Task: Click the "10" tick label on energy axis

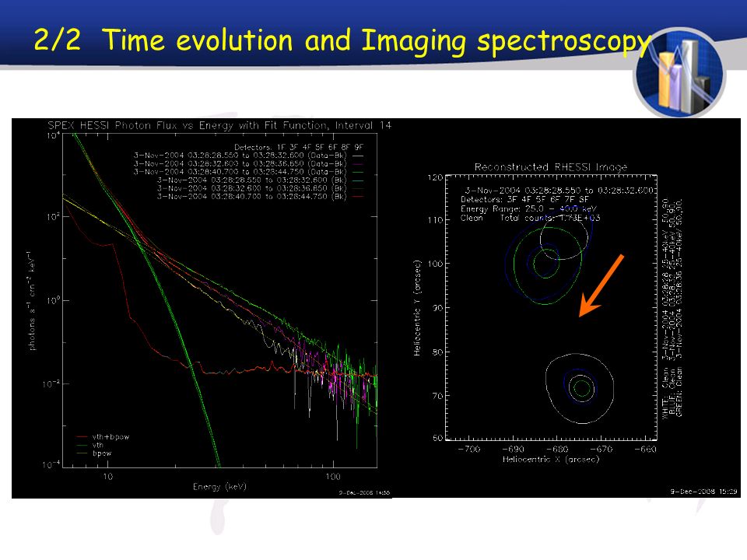Action: pyautogui.click(x=108, y=476)
